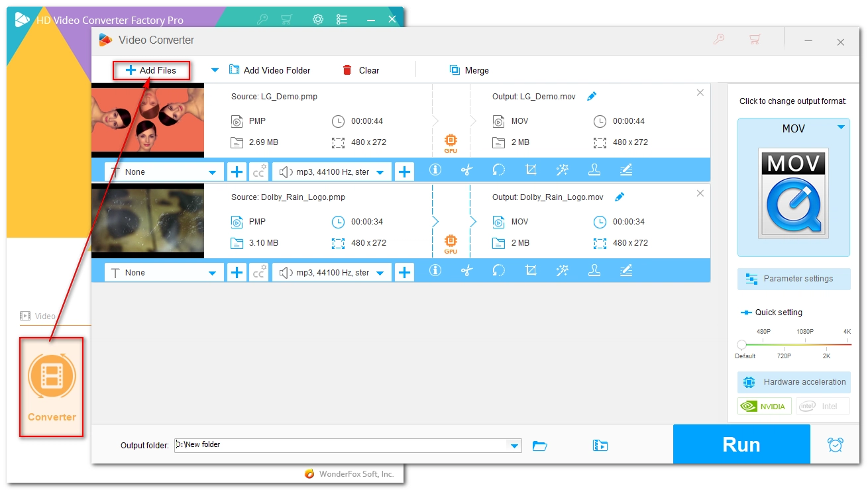
Task: Open the scheduled task alarm clock
Action: (836, 445)
